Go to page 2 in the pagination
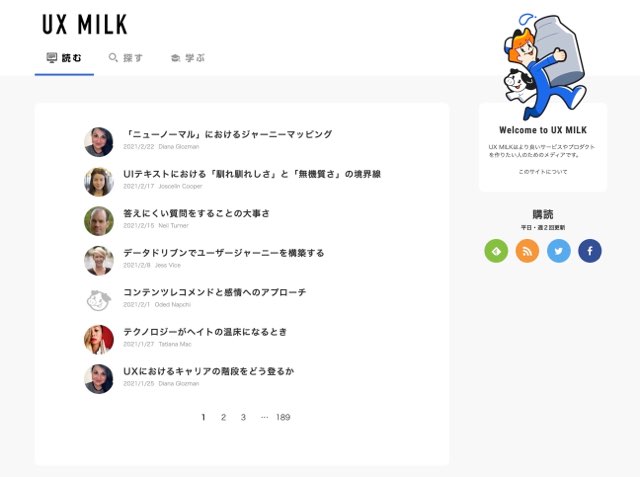The width and height of the screenshot is (640, 477). click(x=223, y=417)
